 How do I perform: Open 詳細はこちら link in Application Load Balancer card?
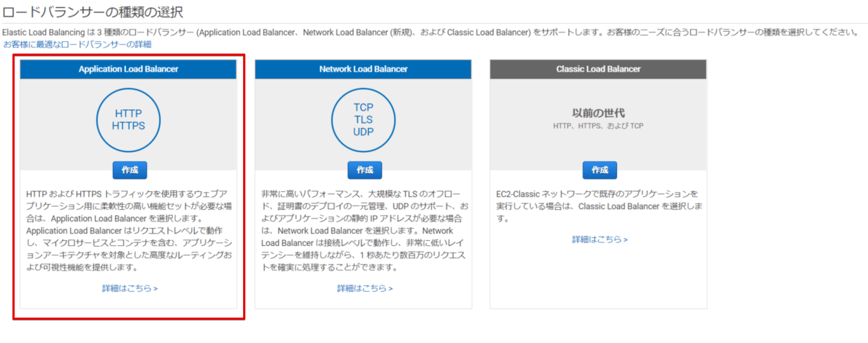[130, 288]
